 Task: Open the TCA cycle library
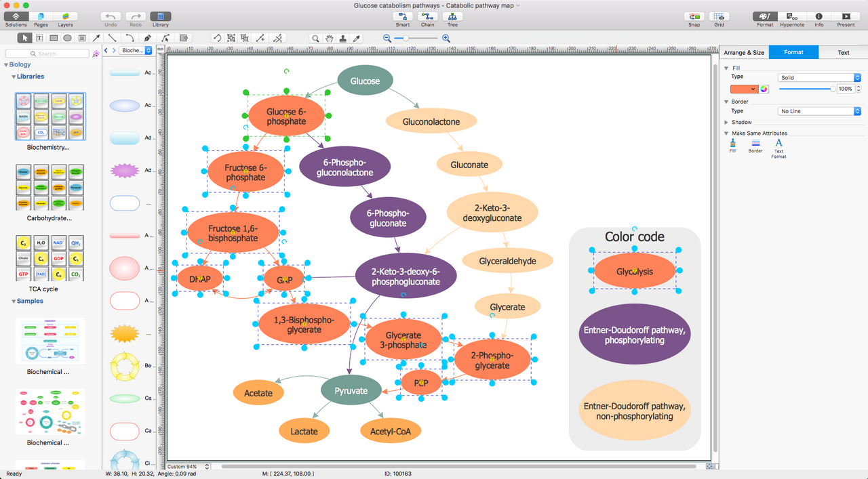(x=50, y=257)
